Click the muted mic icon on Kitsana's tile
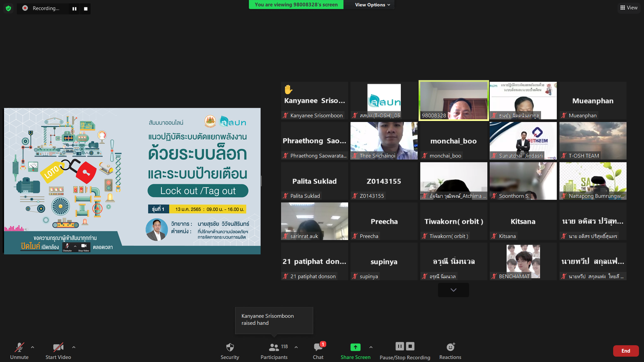This screenshot has height=362, width=644. coord(494,236)
